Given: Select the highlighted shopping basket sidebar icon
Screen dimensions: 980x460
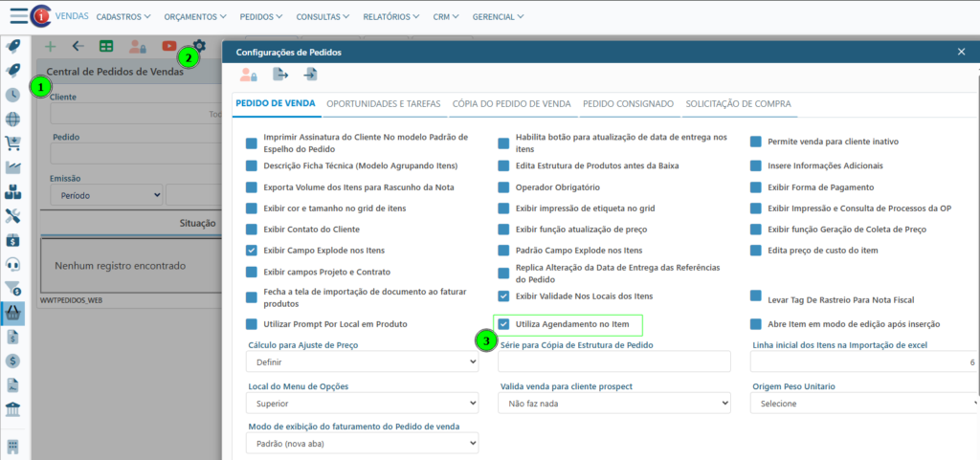Looking at the screenshot, I should point(12,313).
